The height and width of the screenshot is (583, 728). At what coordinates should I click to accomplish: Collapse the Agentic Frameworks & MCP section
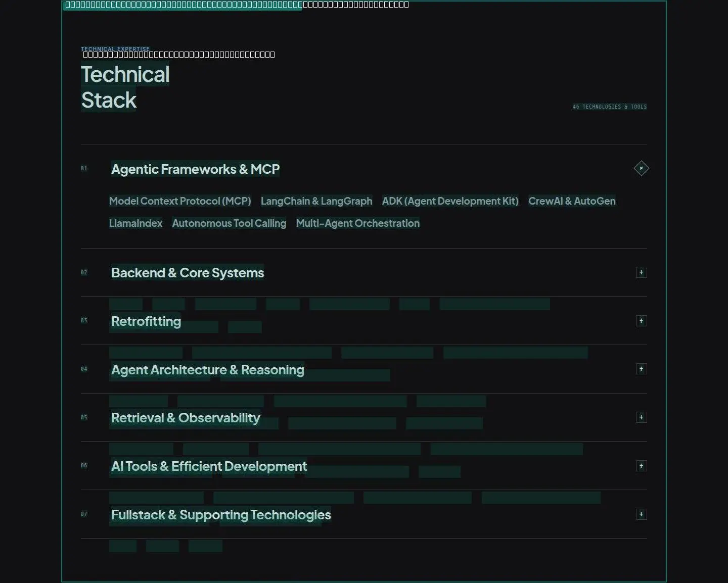641,168
